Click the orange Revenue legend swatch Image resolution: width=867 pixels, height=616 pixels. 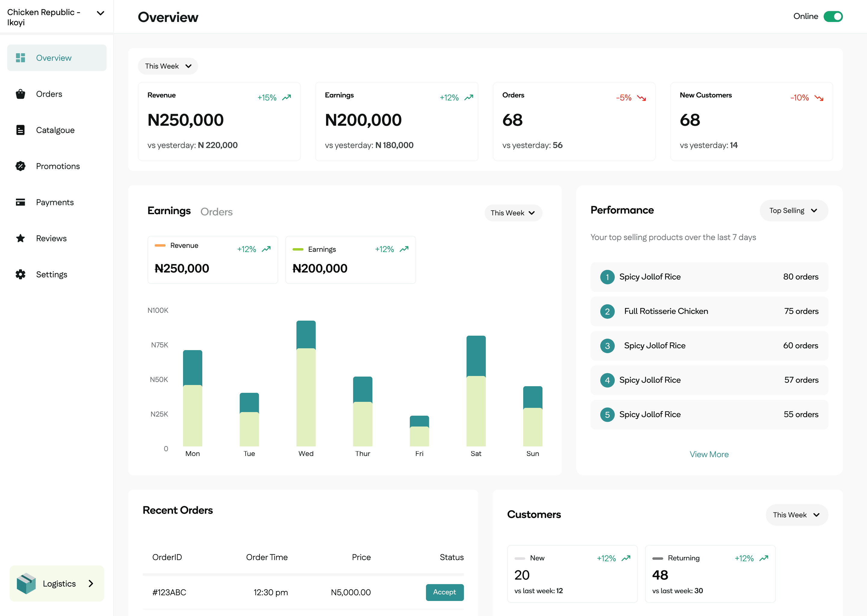point(160,245)
